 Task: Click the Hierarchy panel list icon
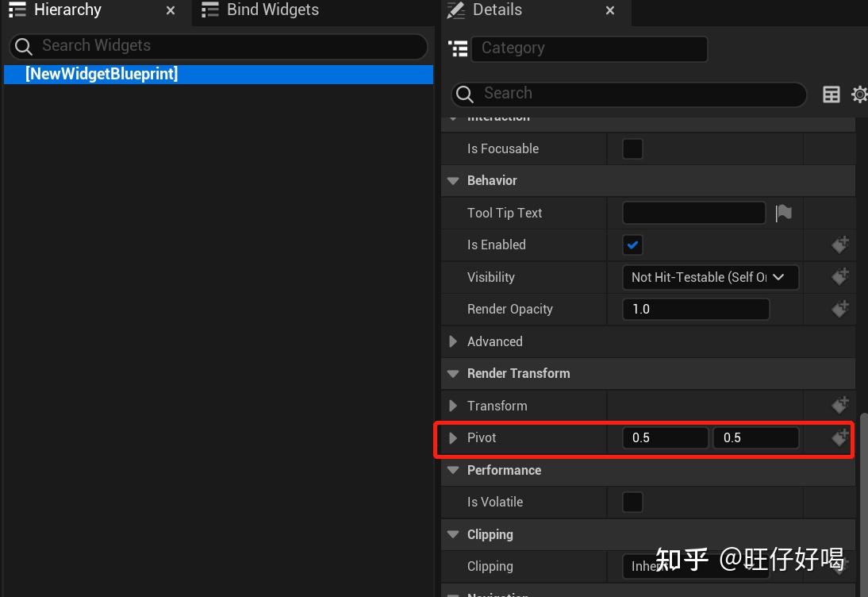coord(17,10)
